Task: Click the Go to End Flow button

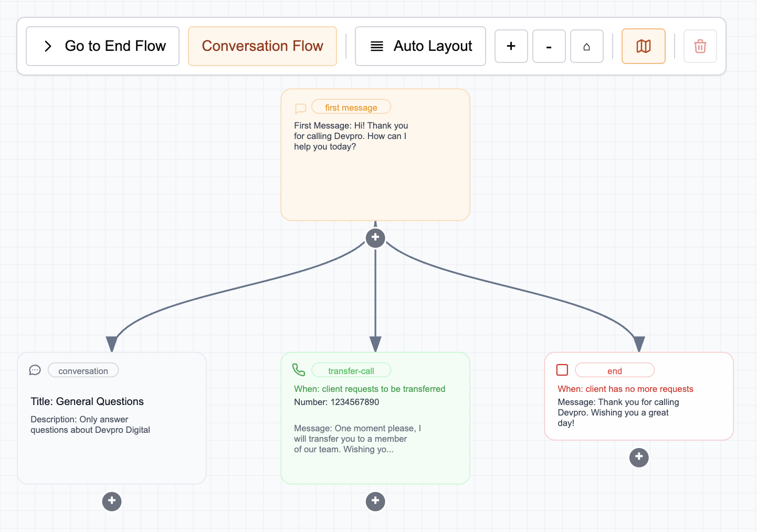Action: 102,46
